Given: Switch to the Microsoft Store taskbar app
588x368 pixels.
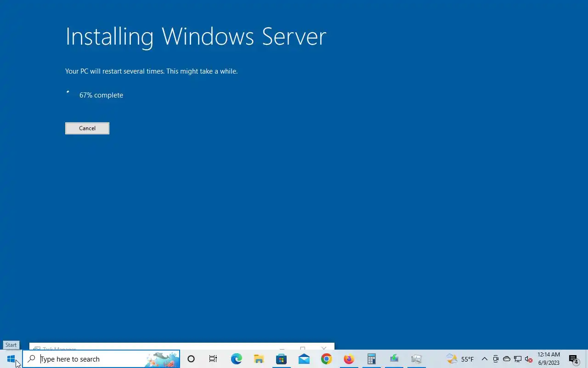Looking at the screenshot, I should (281, 359).
